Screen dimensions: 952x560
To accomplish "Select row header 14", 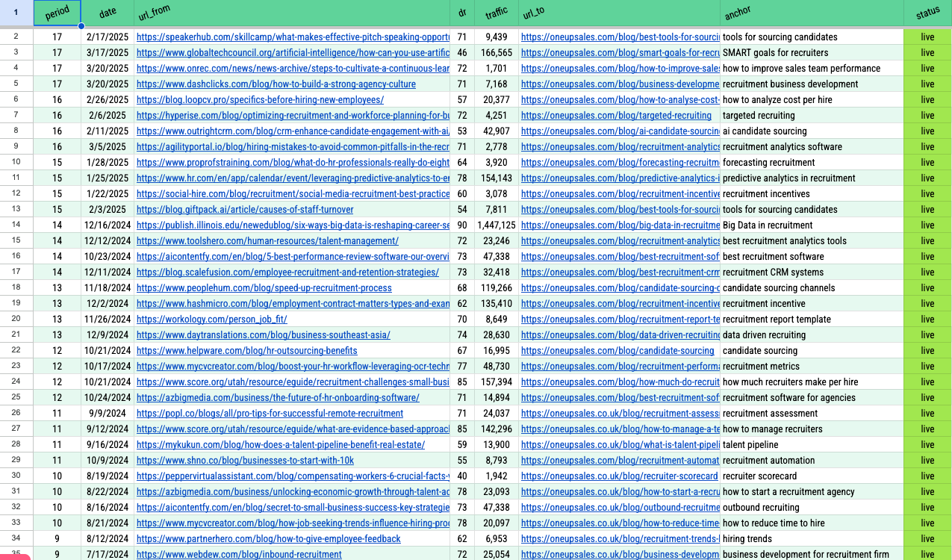I will (x=16, y=225).
